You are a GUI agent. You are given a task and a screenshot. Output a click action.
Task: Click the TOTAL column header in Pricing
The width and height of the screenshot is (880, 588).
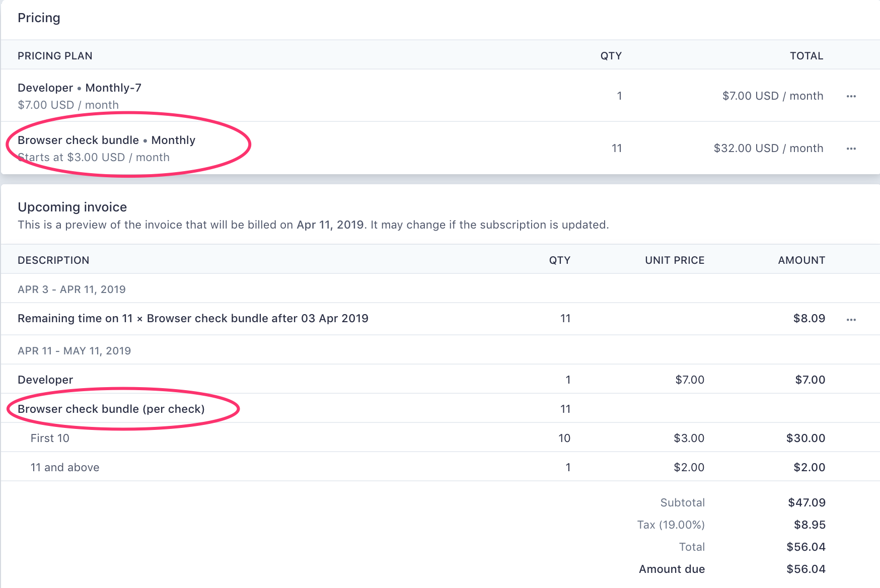tap(806, 56)
